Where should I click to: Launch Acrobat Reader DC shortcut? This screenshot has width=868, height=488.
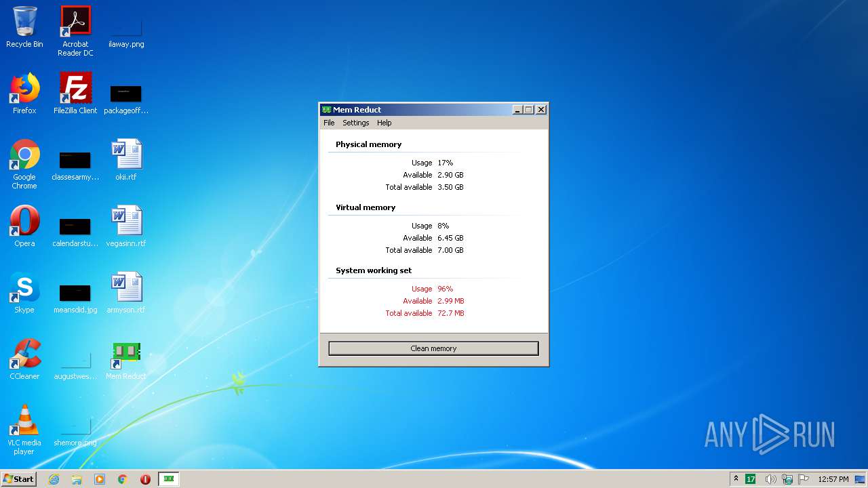(75, 30)
